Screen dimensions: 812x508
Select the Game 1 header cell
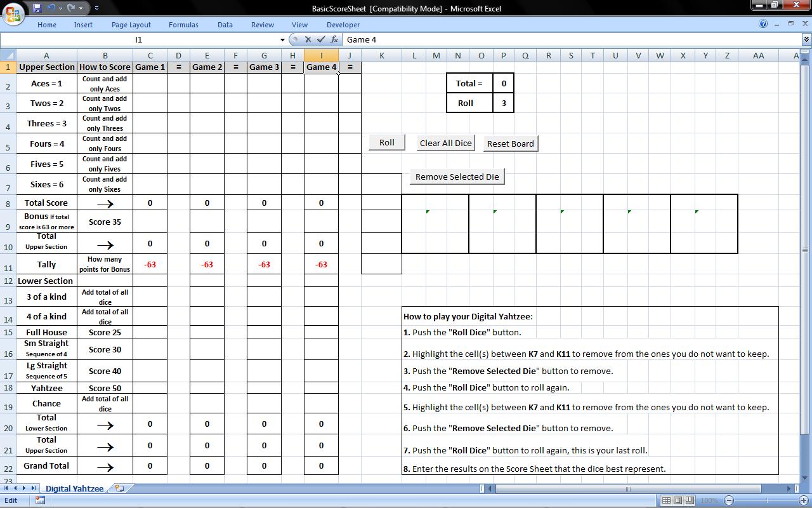pyautogui.click(x=150, y=67)
